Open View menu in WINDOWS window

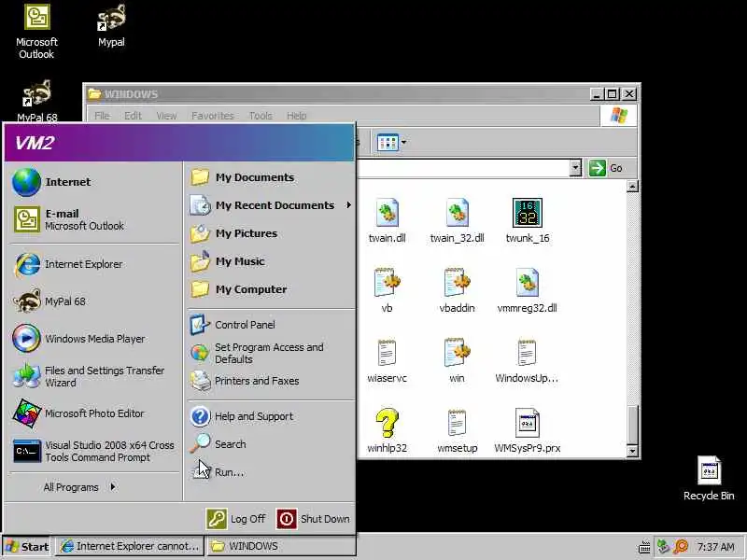click(x=167, y=116)
